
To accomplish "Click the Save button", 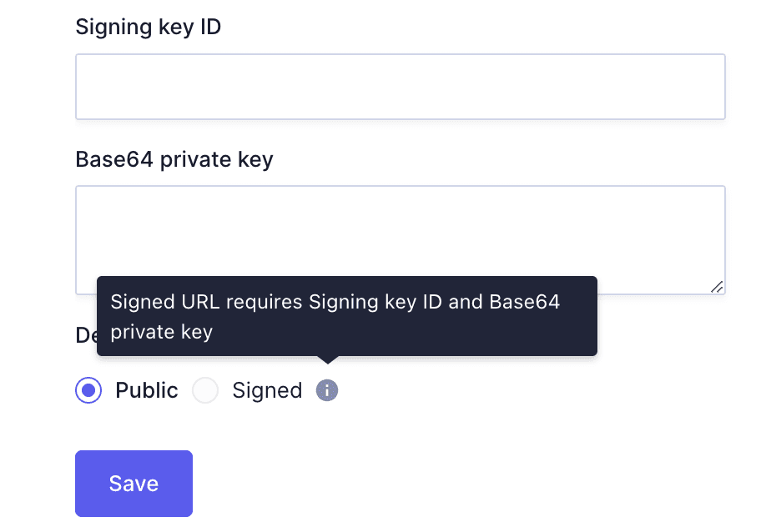I will click(x=134, y=484).
